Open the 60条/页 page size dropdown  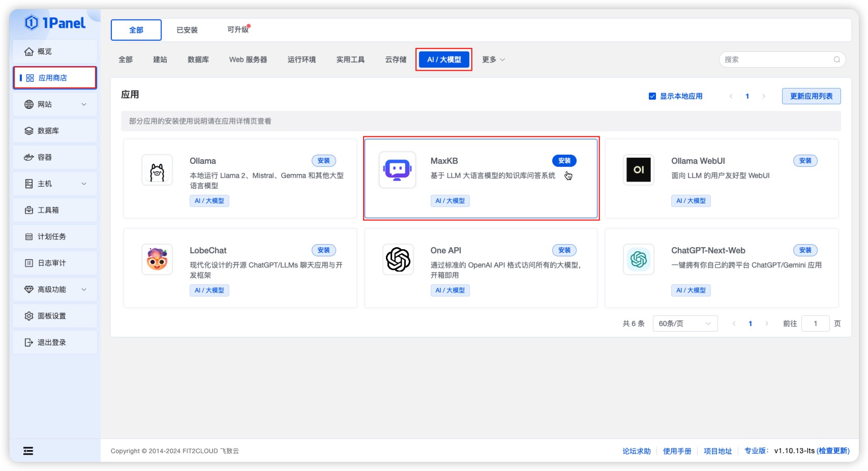pos(684,323)
